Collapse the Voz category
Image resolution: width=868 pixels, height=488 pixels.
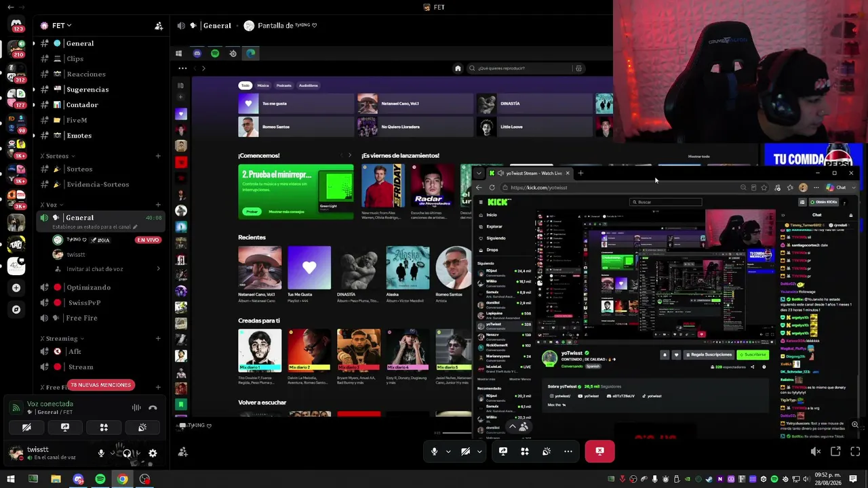pos(52,205)
